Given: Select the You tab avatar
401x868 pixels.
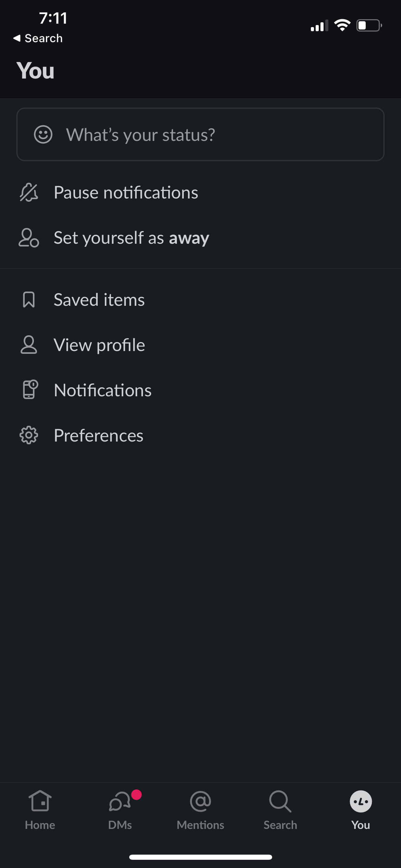Looking at the screenshot, I should pos(361,802).
